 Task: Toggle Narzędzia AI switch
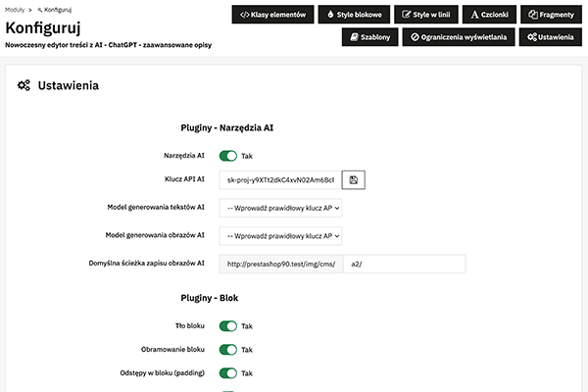228,156
